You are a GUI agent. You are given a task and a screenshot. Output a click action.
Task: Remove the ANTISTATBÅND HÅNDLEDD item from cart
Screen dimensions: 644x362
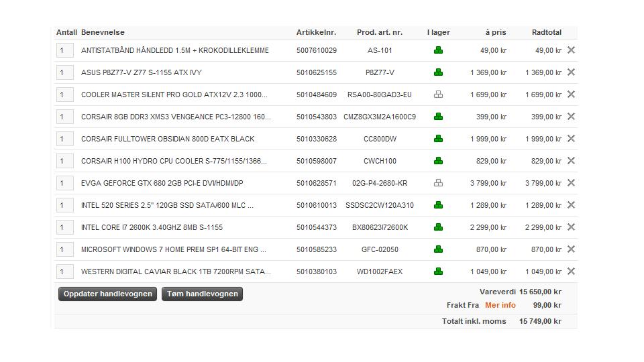pos(571,50)
